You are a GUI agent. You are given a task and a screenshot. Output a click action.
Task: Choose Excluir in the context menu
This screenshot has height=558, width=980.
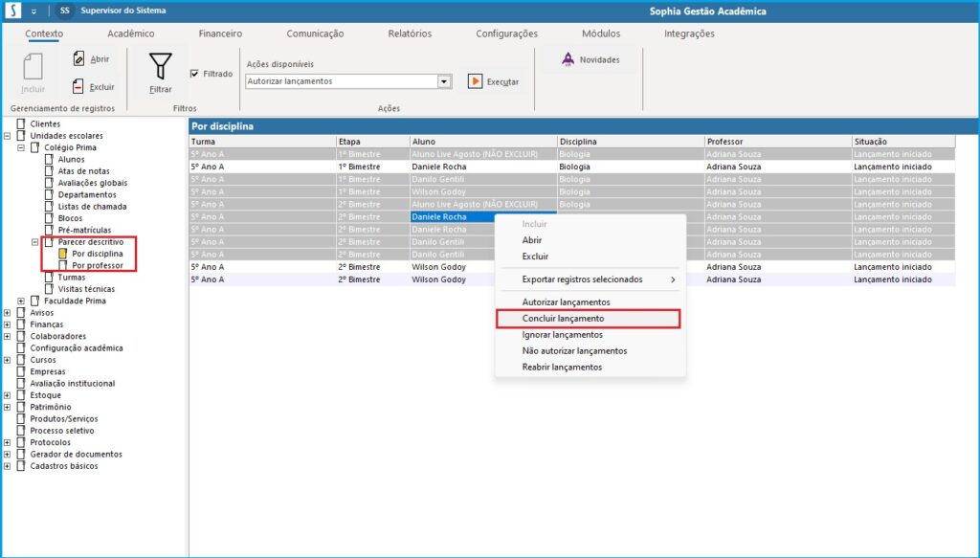535,257
